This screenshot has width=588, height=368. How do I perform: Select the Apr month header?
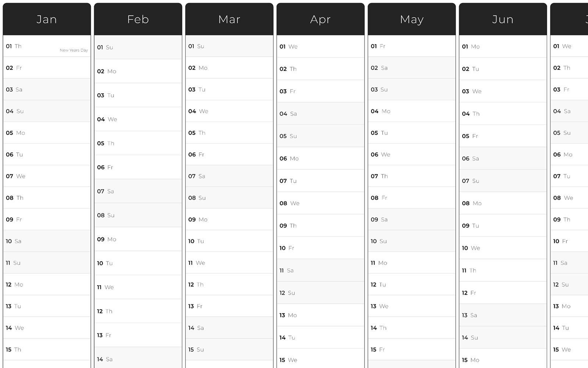click(320, 19)
